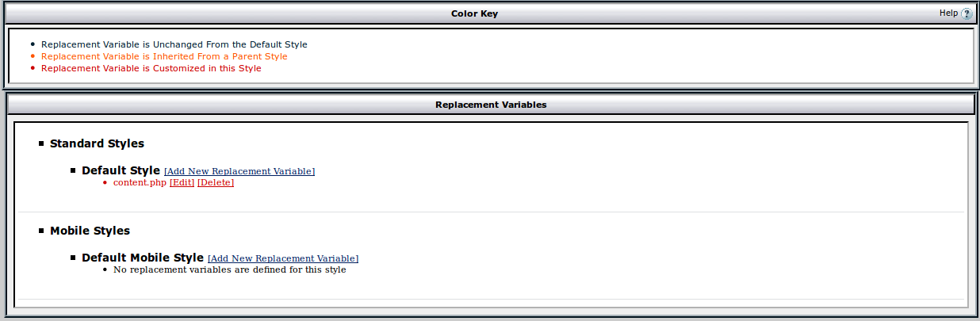Click the red bullet beside content.php

105,183
